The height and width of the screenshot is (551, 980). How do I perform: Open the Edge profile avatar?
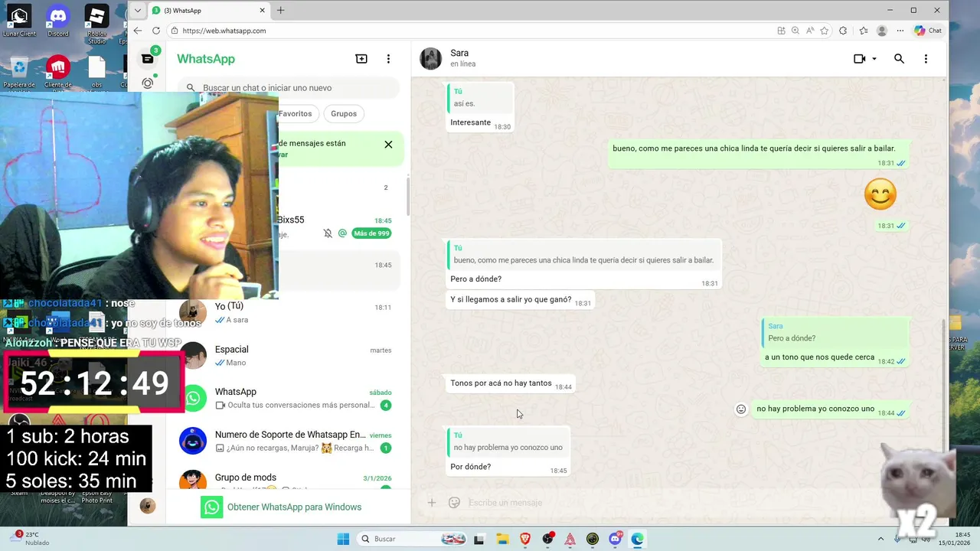882,31
